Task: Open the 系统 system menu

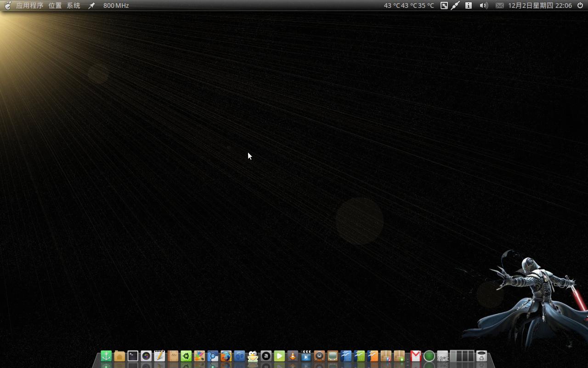Action: tap(73, 6)
